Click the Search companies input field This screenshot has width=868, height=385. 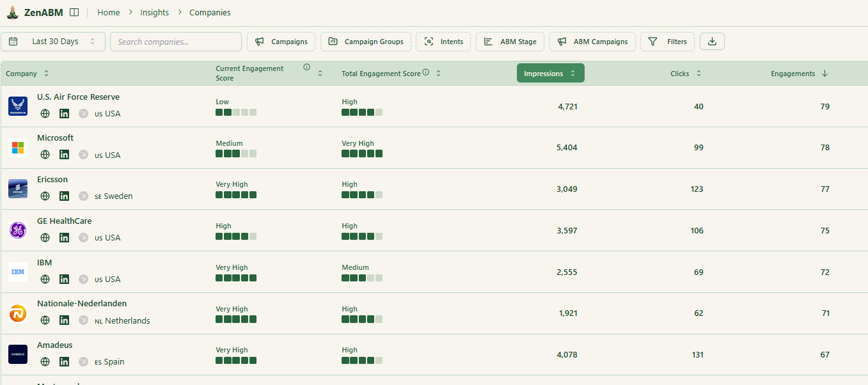click(175, 40)
